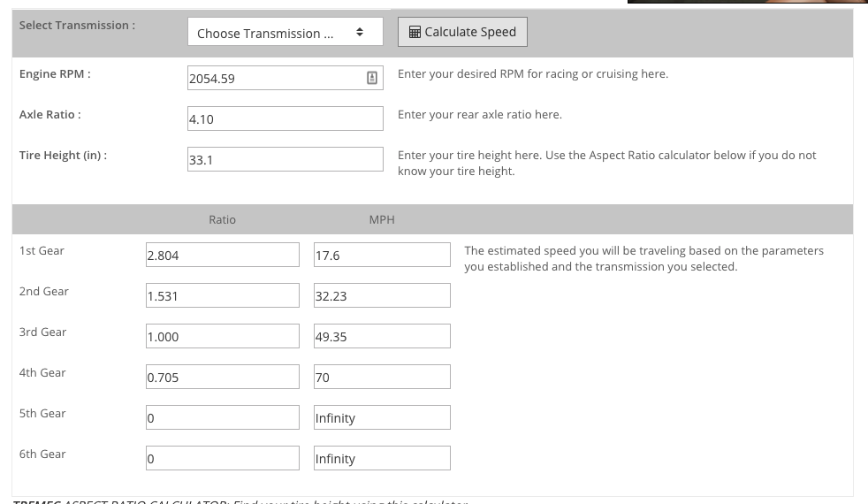Click the 6th Gear MPH Infinity field
The height and width of the screenshot is (504, 868).
(x=382, y=458)
